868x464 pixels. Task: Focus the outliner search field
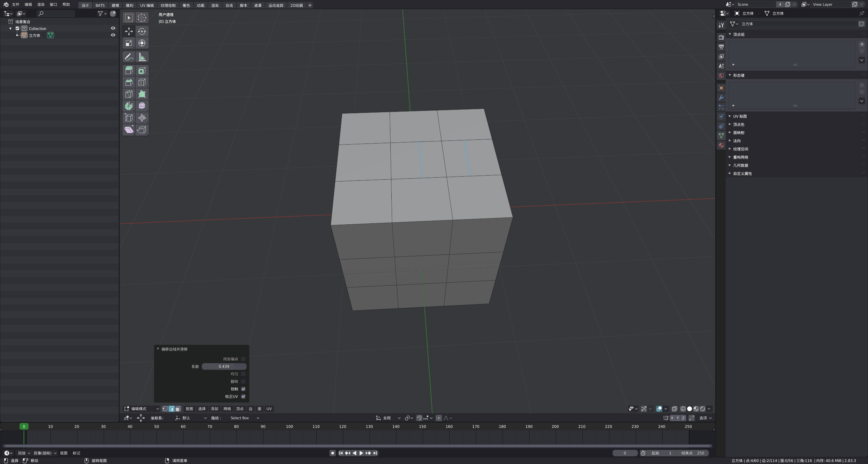point(56,13)
